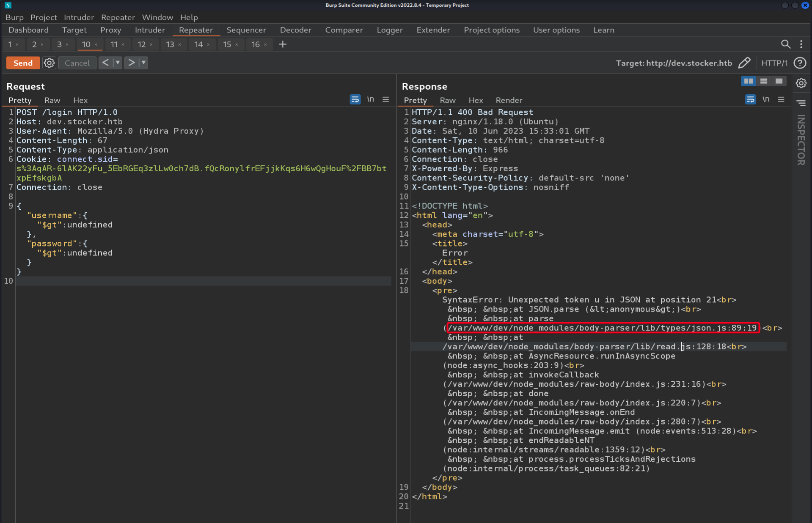Open the Repeater menu in menu bar
This screenshot has height=523, width=812.
click(x=118, y=17)
